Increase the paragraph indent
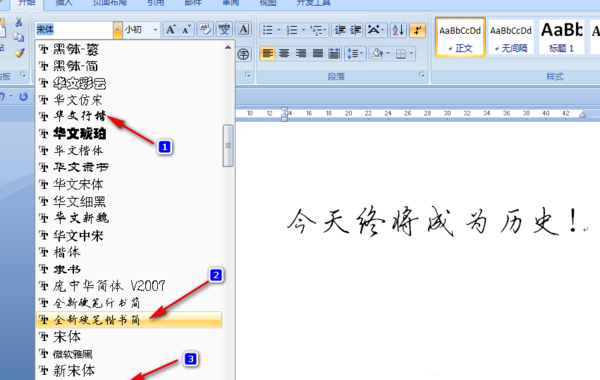 tap(355, 30)
